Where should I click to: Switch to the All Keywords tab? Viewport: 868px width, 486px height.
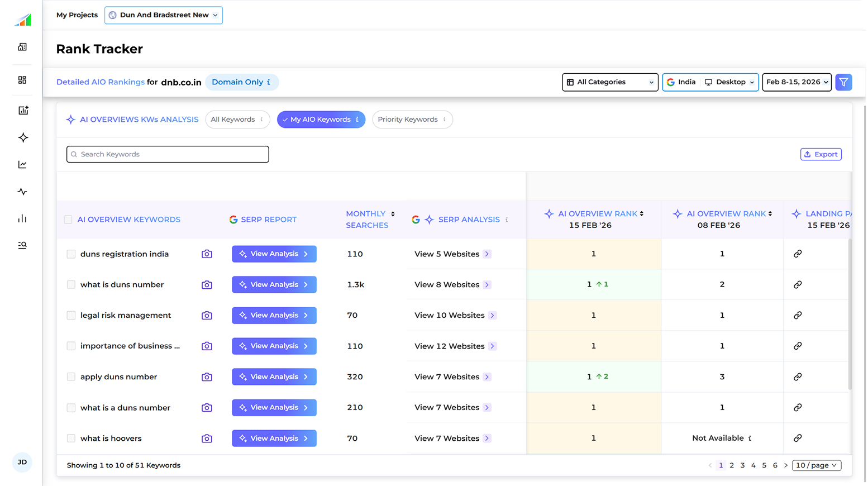(237, 120)
